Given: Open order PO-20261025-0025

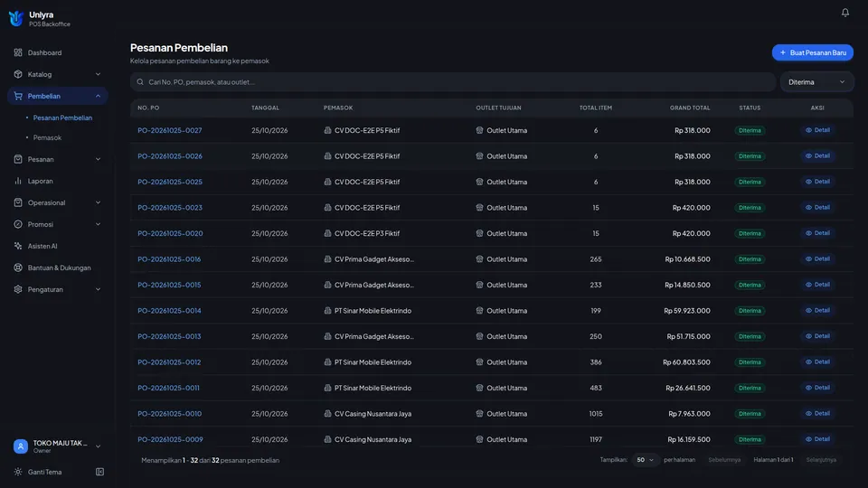Looking at the screenshot, I should (169, 182).
